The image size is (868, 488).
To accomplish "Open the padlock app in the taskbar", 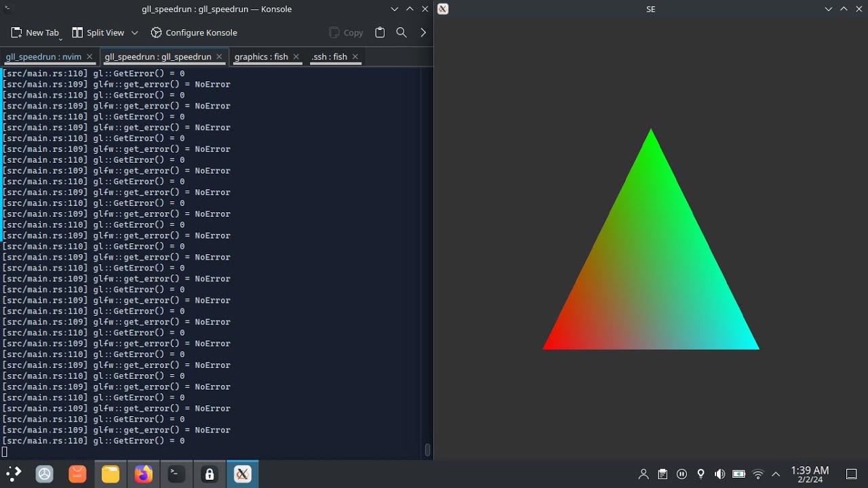I will (x=209, y=474).
